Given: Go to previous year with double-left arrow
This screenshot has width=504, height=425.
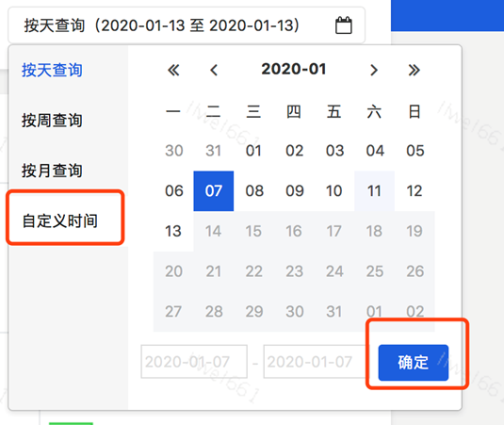Looking at the screenshot, I should point(173,70).
